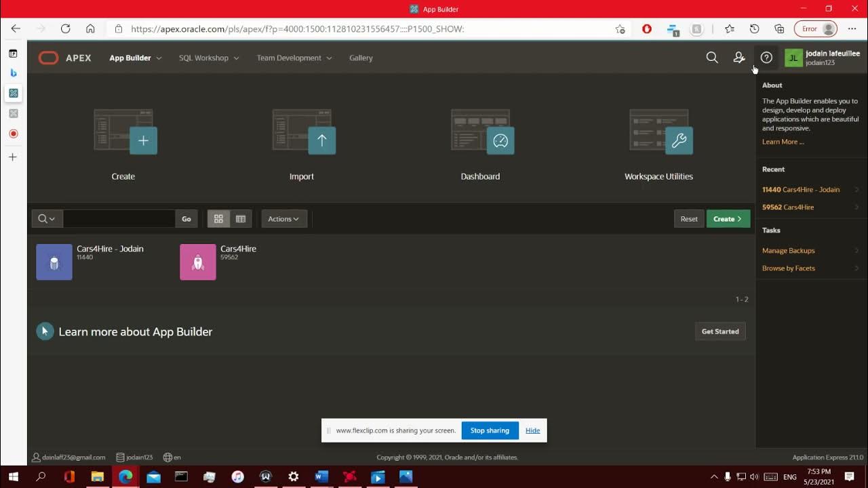Screen dimensions: 868x488
Task: Add page to favorites star icon
Action: [x=620, y=29]
